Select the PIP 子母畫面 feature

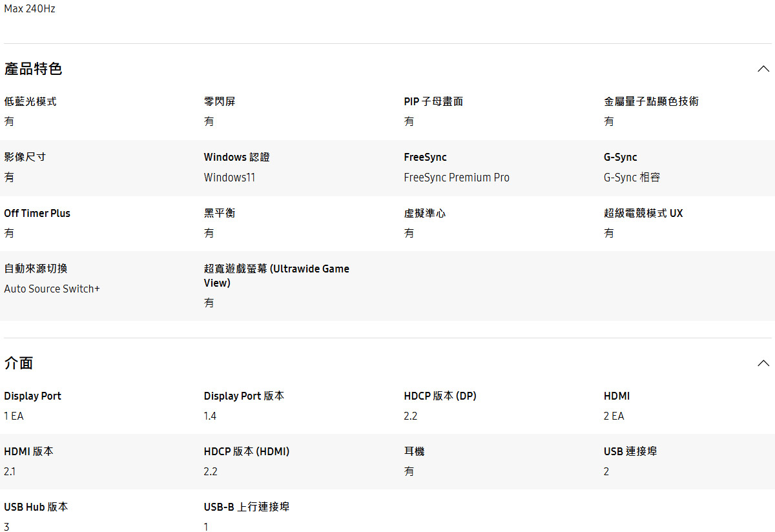(433, 101)
